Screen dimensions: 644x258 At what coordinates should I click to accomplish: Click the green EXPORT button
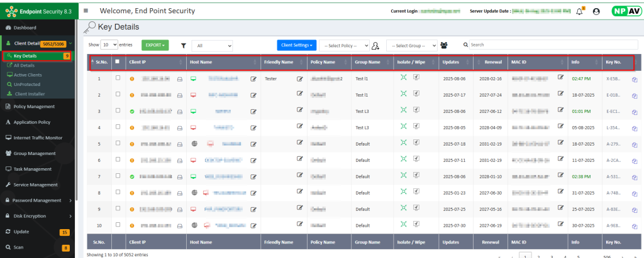pyautogui.click(x=155, y=45)
